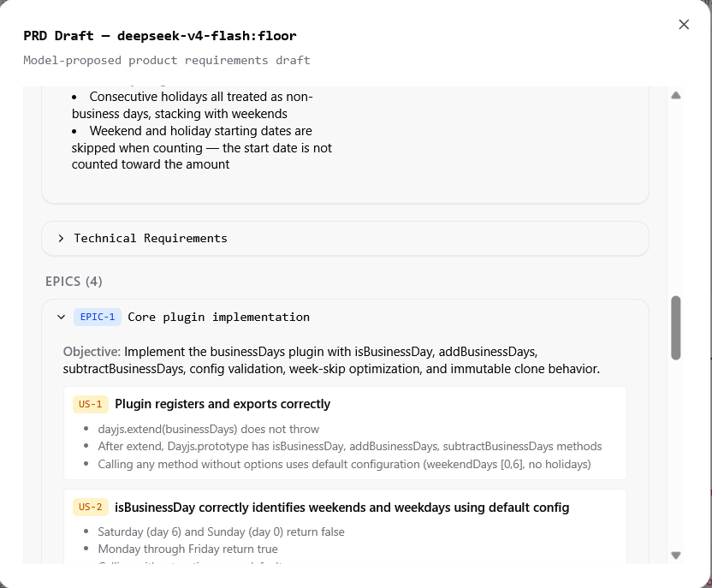This screenshot has height=588, width=712.
Task: Close the PRD Draft dialog
Action: 684,25
